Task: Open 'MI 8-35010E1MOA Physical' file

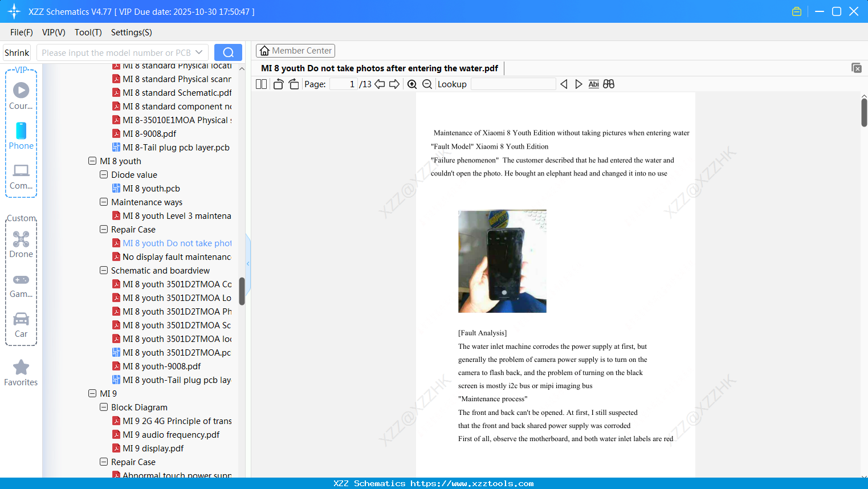Action: (172, 120)
